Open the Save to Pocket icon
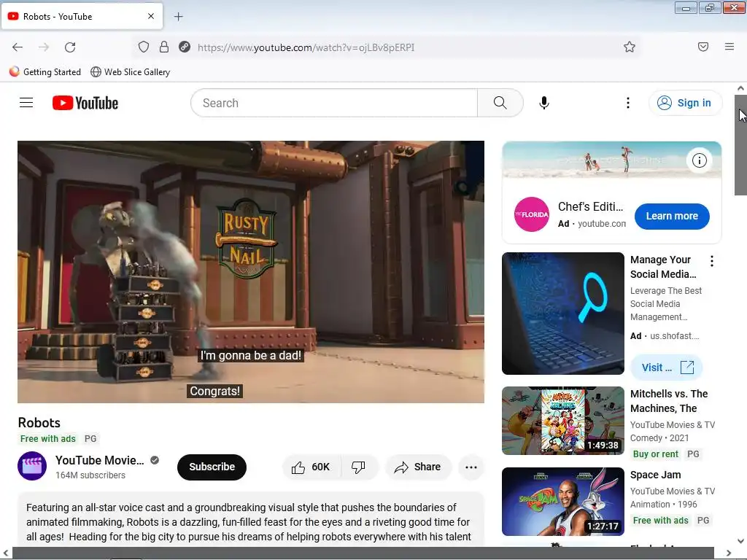 tap(703, 47)
